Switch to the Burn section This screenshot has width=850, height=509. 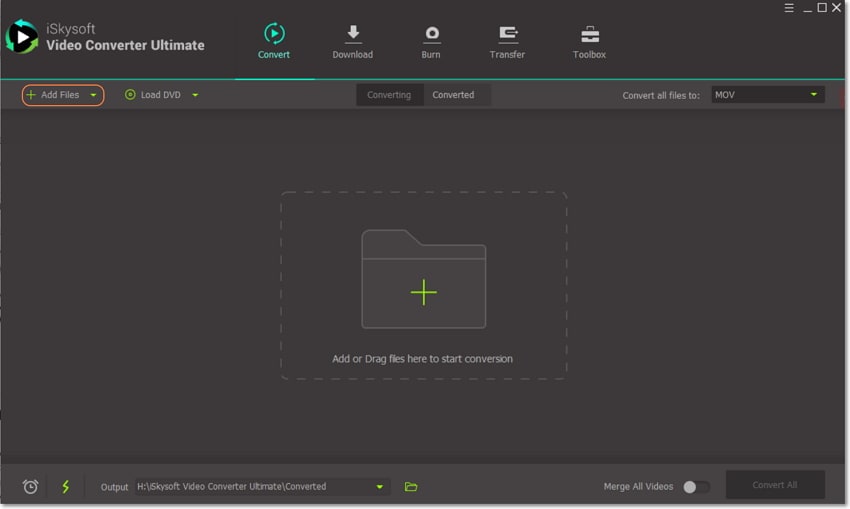click(x=431, y=41)
